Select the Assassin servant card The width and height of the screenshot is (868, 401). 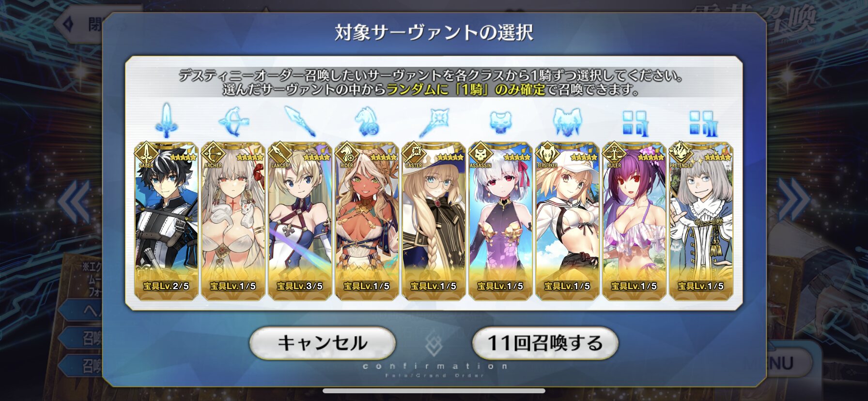point(500,221)
